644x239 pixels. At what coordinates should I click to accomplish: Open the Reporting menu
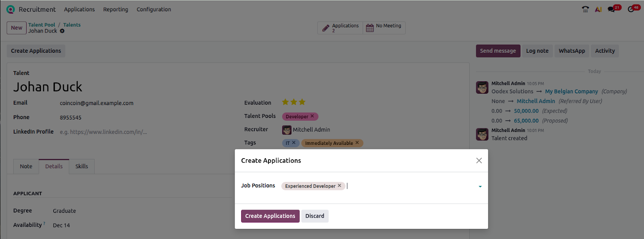(x=116, y=9)
